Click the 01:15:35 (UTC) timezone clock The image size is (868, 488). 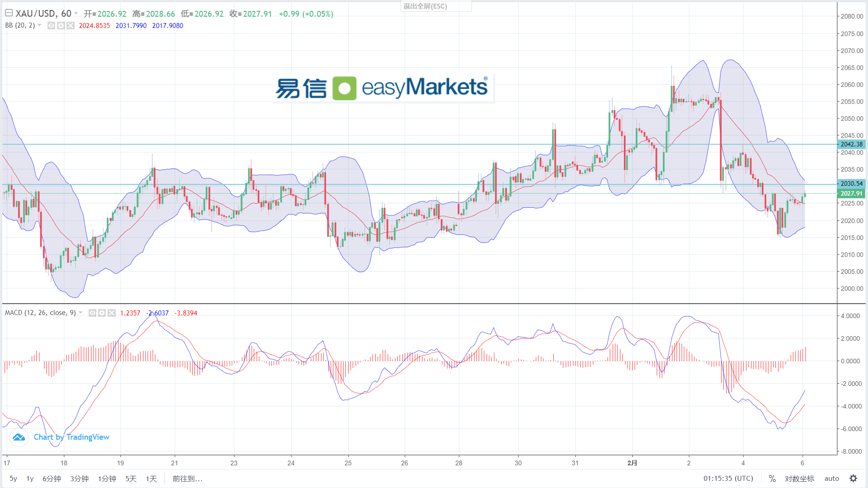[x=728, y=479]
